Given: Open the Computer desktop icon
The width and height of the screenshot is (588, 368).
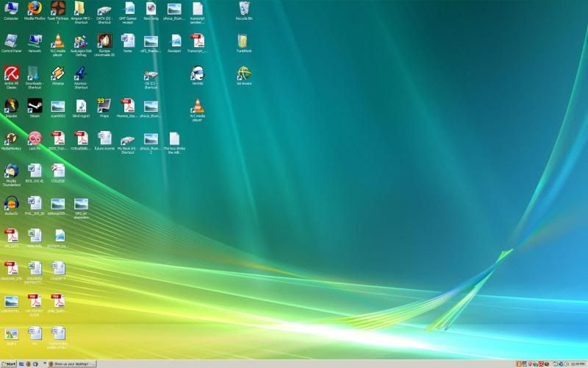Looking at the screenshot, I should (x=11, y=10).
